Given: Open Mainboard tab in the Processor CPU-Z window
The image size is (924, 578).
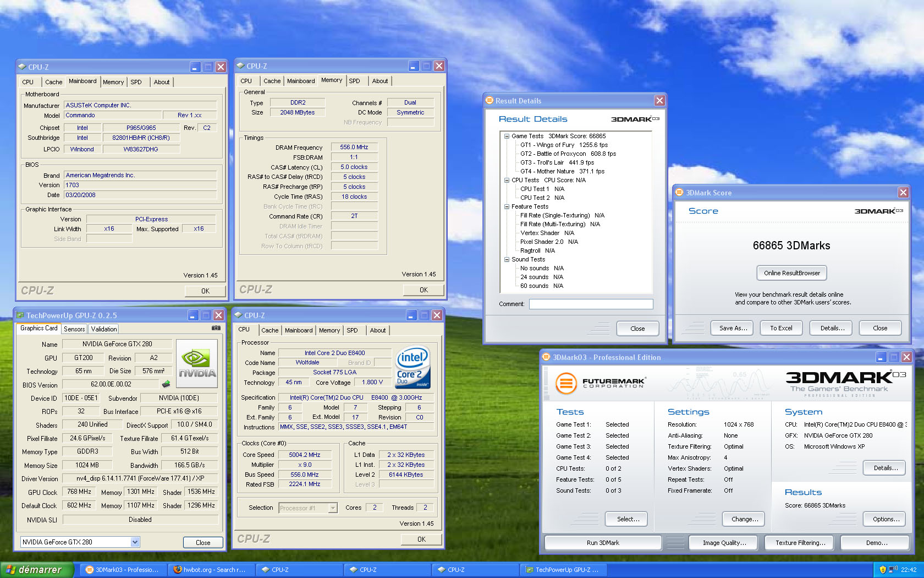Looking at the screenshot, I should 299,330.
